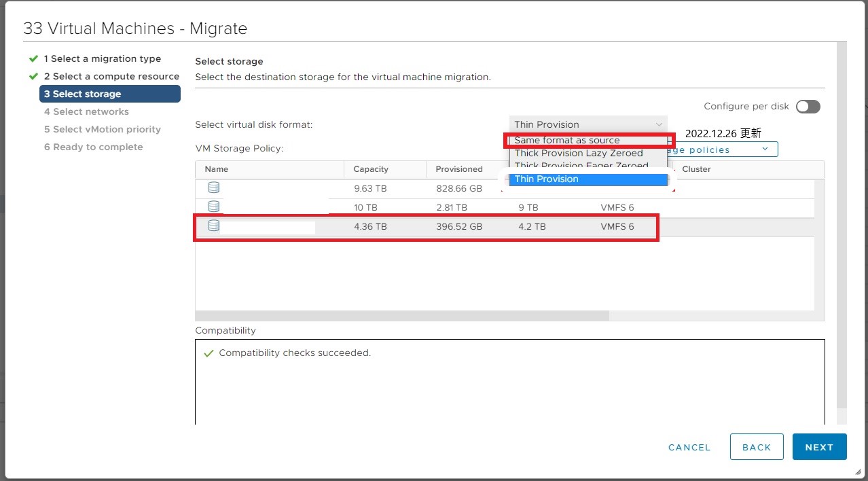This screenshot has height=481, width=868.
Task: Go to step 2 Select a compute resource
Action: tap(111, 76)
